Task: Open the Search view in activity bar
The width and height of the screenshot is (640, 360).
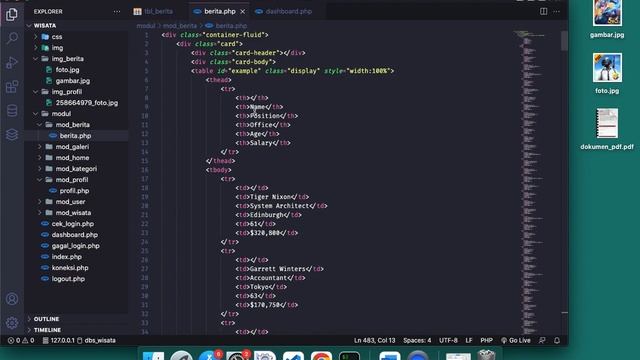Action: point(12,38)
